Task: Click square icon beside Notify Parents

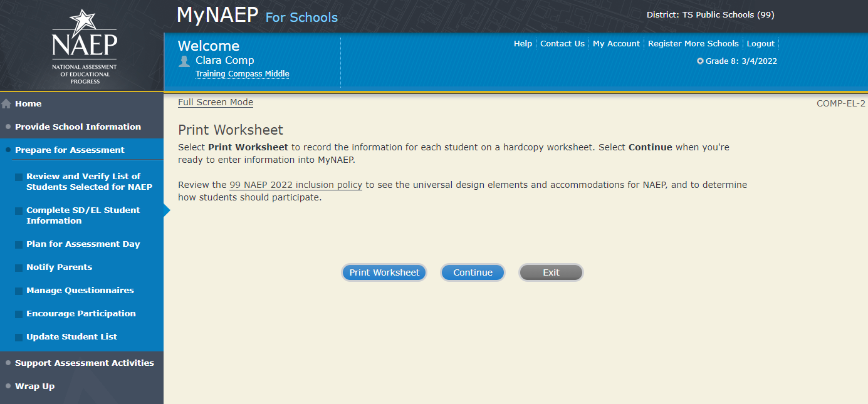Action: point(19,267)
